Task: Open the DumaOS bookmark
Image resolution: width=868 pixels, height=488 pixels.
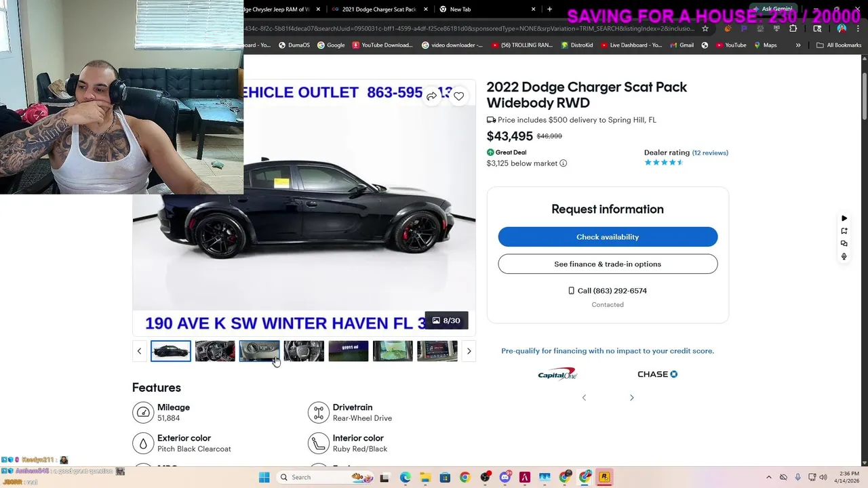Action: pos(294,45)
